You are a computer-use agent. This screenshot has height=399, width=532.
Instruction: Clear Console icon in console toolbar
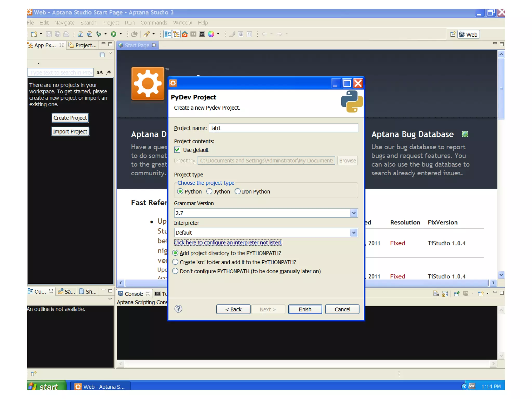click(x=436, y=294)
